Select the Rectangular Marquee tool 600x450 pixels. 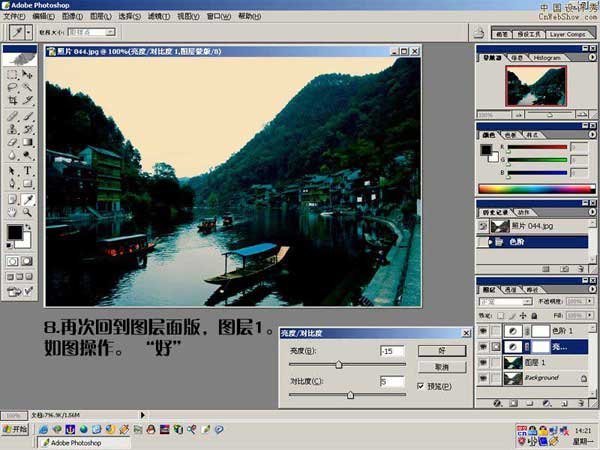click(x=12, y=74)
